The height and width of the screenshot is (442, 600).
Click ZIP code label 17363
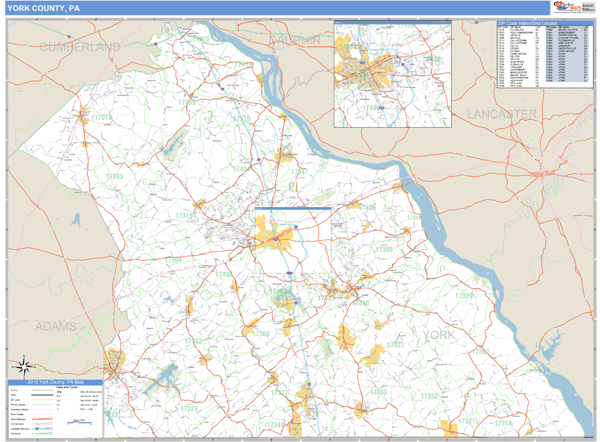pos(378,392)
